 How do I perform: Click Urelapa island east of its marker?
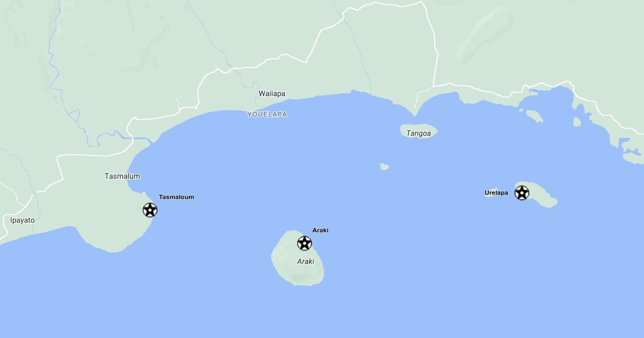coord(543,199)
